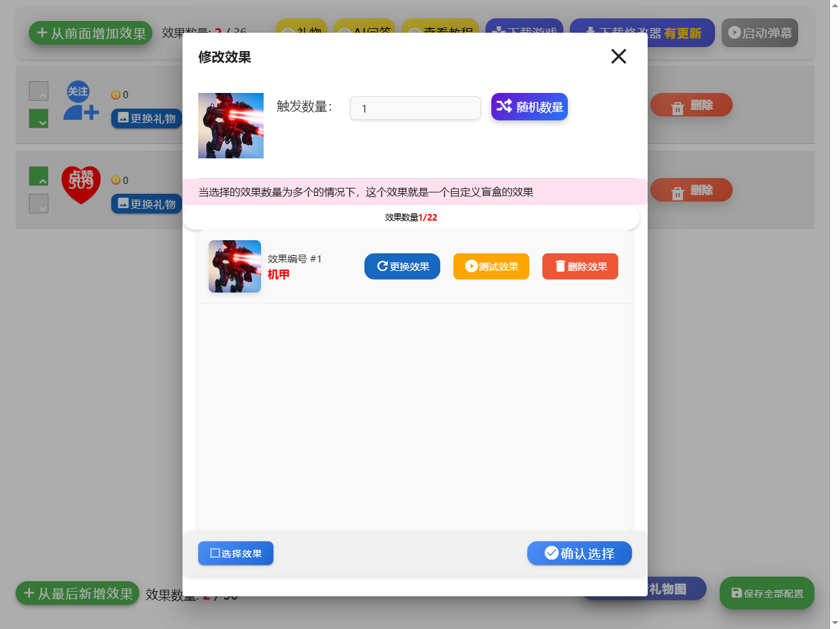
Task: Move second row up with green arrow
Action: point(39,176)
